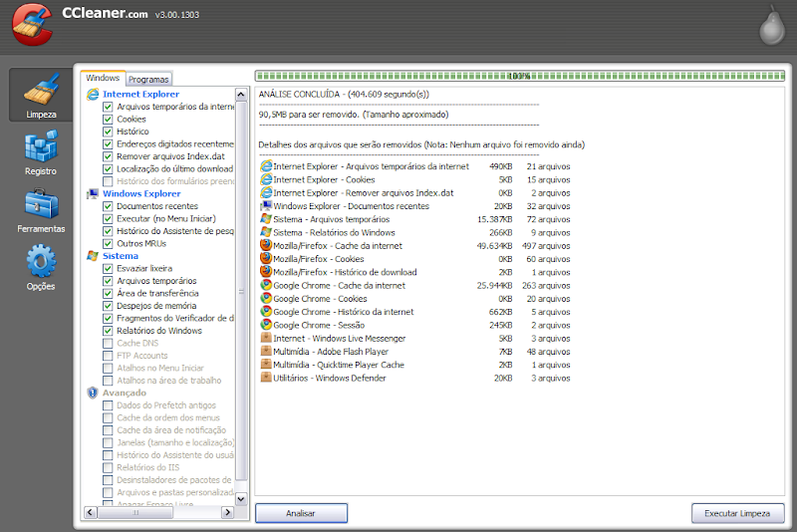Uncheck Esvaziar lixeira checkbox
Image resolution: width=797 pixels, height=532 pixels.
108,268
